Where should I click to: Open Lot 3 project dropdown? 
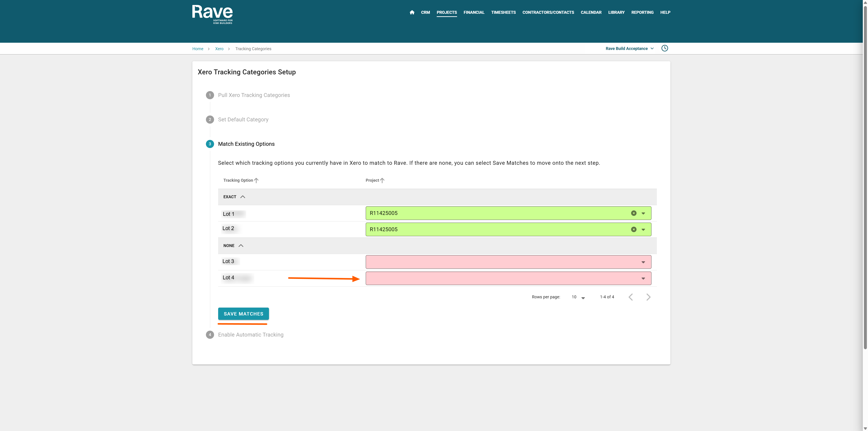643,262
